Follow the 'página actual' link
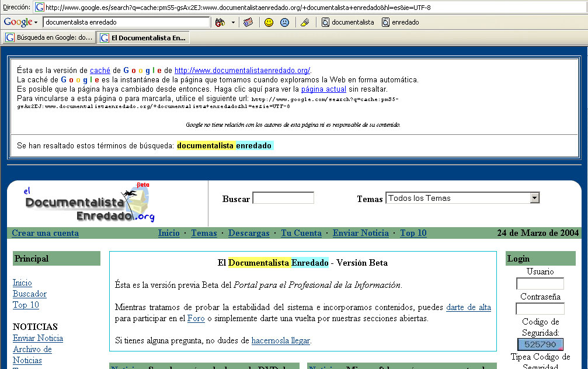This screenshot has height=369, width=588. 323,89
